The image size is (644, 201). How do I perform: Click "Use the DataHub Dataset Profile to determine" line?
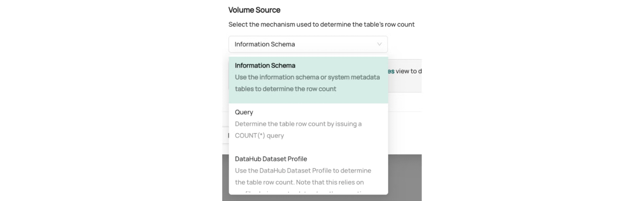point(303,171)
